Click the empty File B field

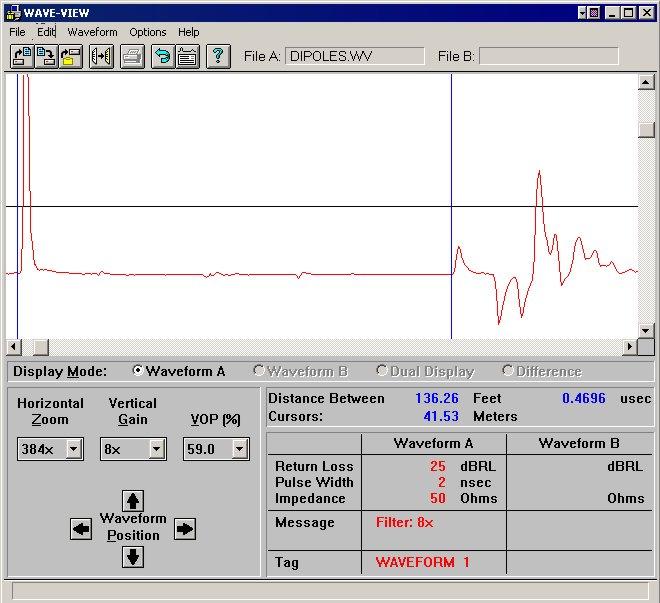[549, 56]
